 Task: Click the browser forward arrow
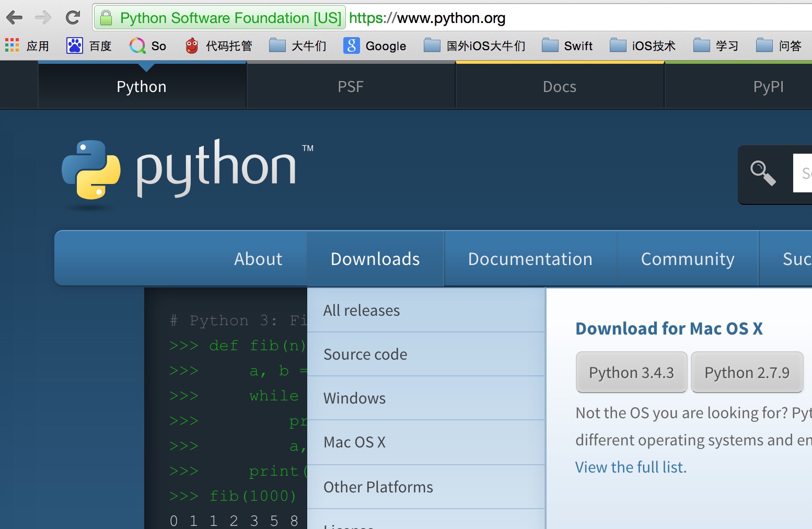pos(43,18)
